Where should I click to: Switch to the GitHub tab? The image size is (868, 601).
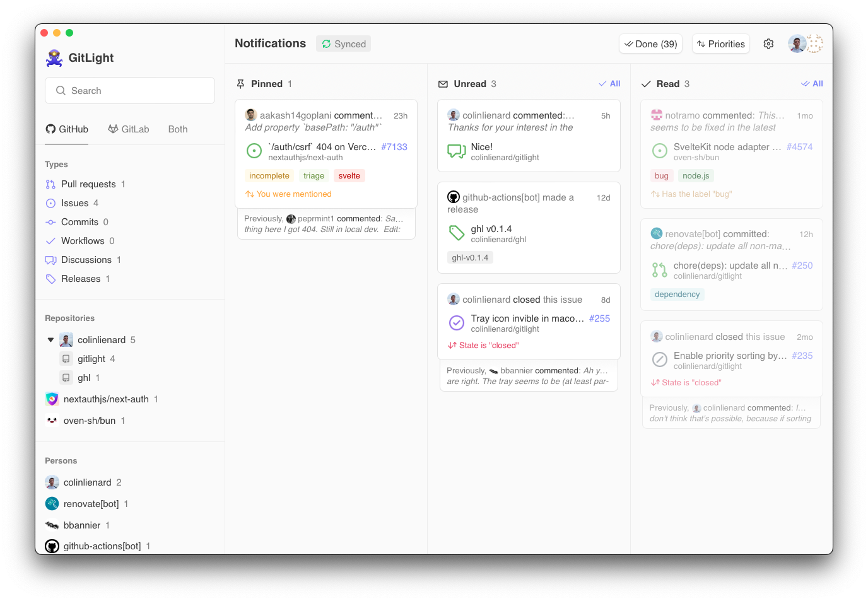click(x=67, y=129)
